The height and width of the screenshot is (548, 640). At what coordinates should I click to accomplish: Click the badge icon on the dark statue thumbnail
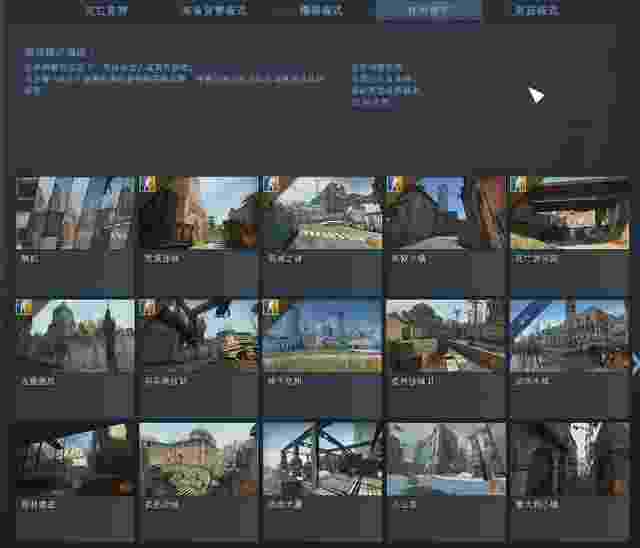(x=148, y=307)
